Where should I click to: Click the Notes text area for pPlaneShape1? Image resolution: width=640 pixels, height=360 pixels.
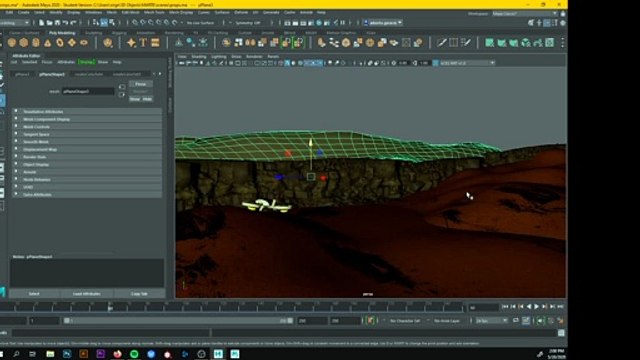coord(87,273)
